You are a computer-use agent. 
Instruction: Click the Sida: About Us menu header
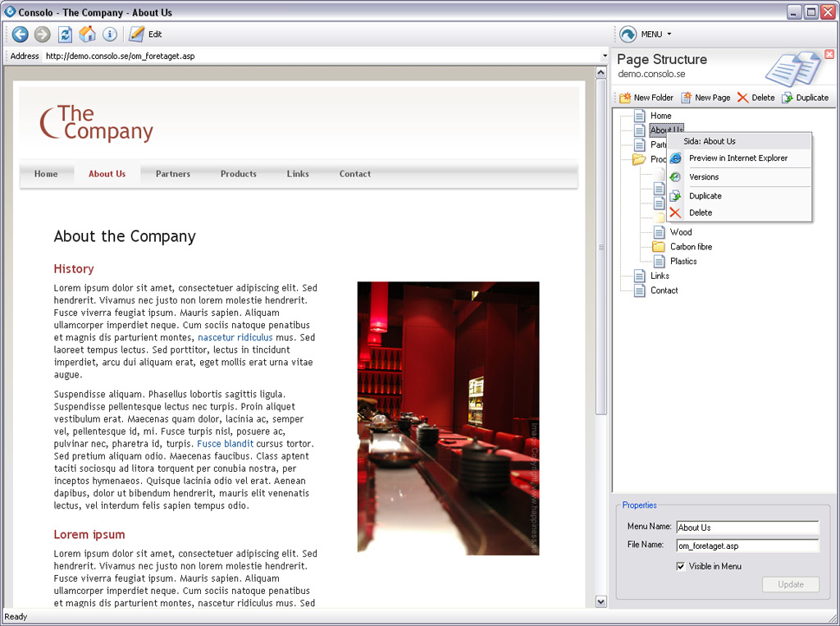click(739, 141)
